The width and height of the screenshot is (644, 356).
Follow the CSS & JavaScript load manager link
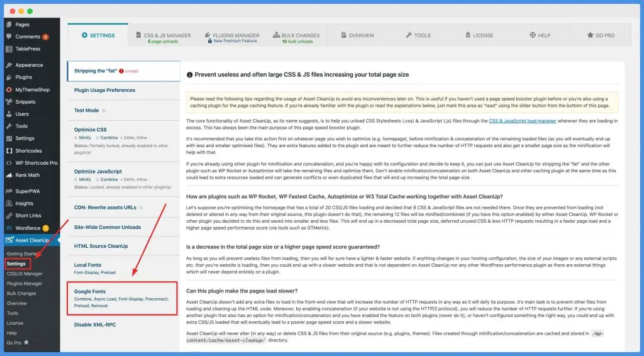click(x=523, y=121)
